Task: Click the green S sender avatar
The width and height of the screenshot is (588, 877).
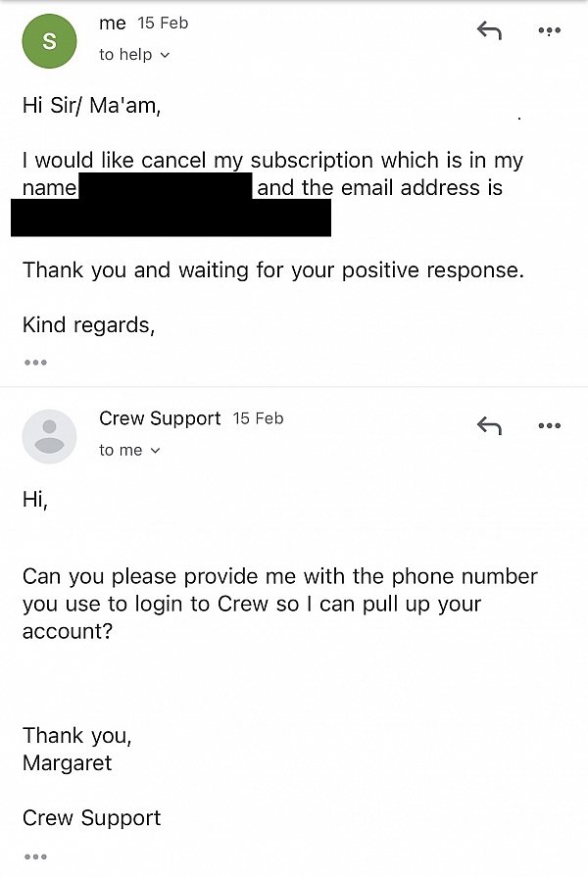Action: point(49,41)
